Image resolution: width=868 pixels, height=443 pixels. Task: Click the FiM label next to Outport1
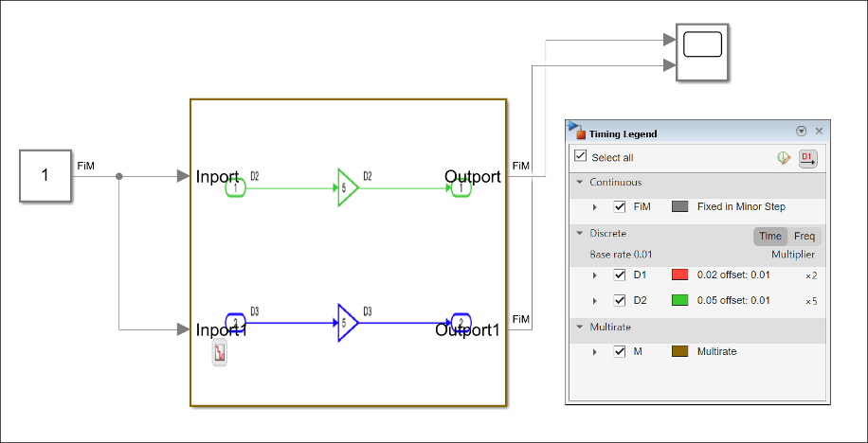point(521,319)
